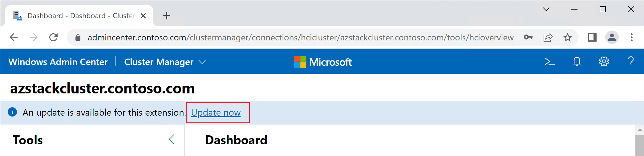This screenshot has width=644, height=156.
Task: Reload the page with refresh icon
Action: coord(54,38)
